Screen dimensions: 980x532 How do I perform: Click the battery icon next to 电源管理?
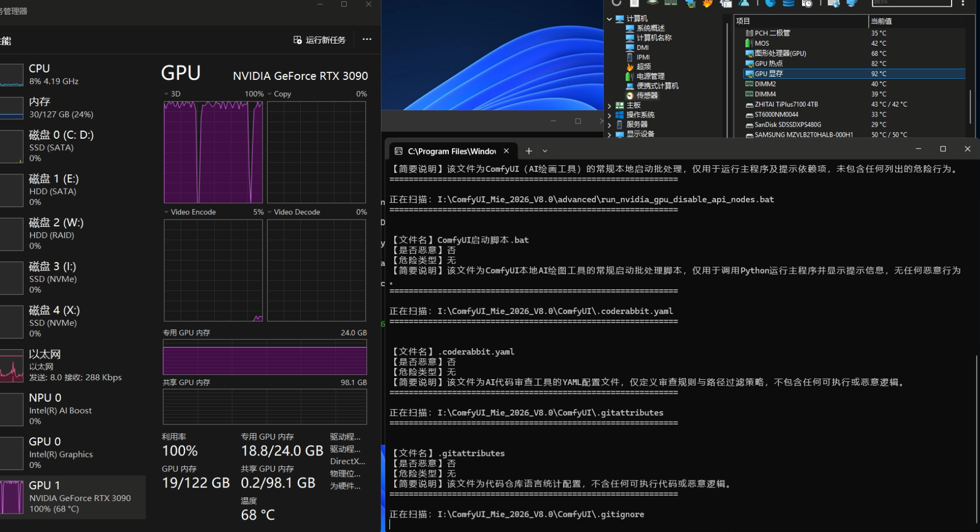click(630, 76)
